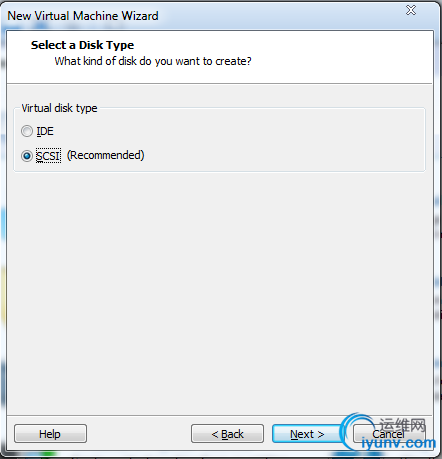This screenshot has height=459, width=442.
Task: Cancel the New Virtual Machine Wizard
Action: pos(389,434)
